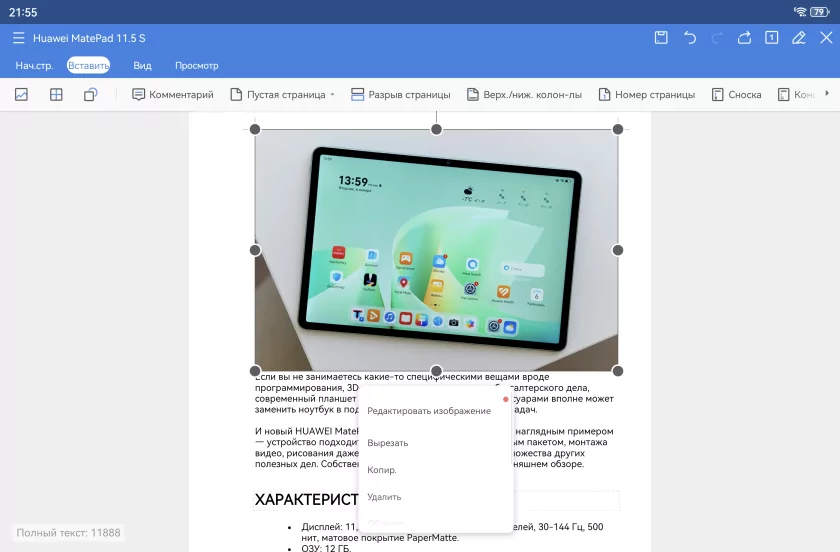Open the hamburger menu
Screen dimensions: 840x552
pyautogui.click(x=19, y=38)
